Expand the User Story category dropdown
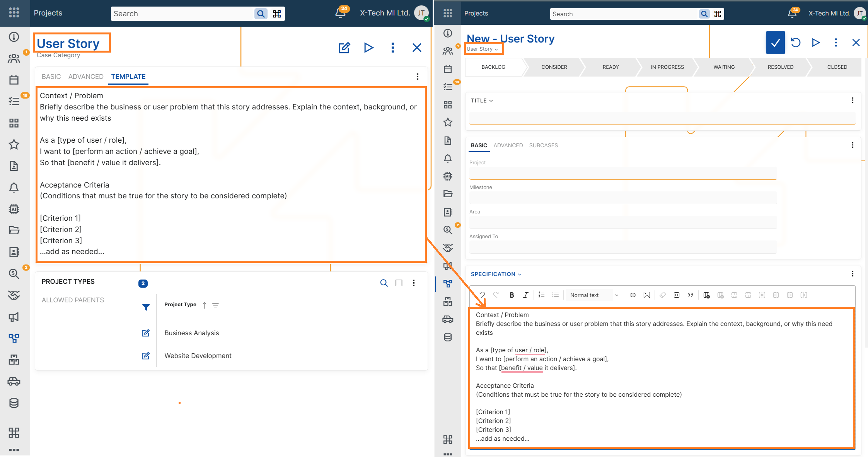 click(482, 49)
